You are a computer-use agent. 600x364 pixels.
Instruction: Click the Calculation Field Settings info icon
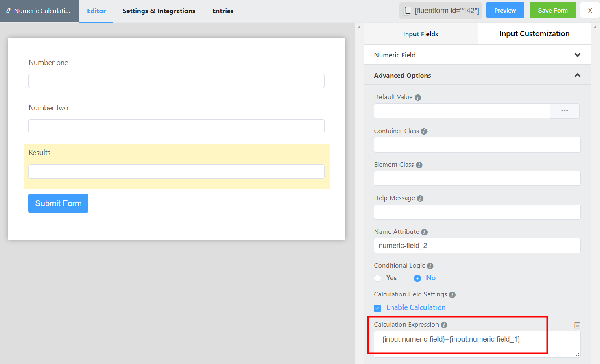click(452, 295)
